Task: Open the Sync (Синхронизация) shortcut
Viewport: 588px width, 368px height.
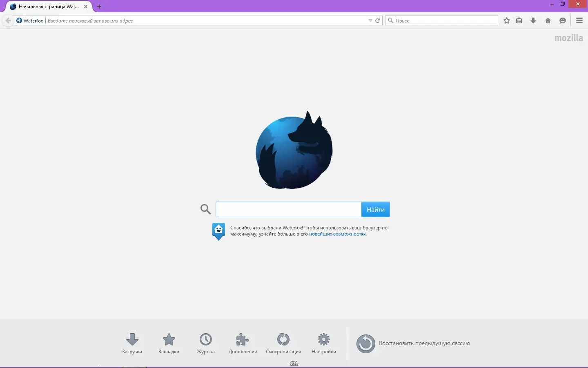Action: coord(283,343)
